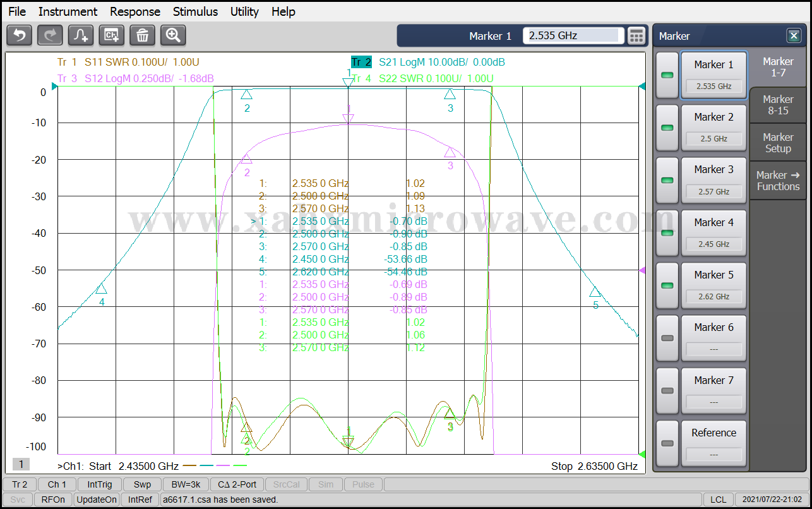Screen dimensions: 812x509
Task: Switch to the Marker 1-7 tab
Action: (778, 67)
